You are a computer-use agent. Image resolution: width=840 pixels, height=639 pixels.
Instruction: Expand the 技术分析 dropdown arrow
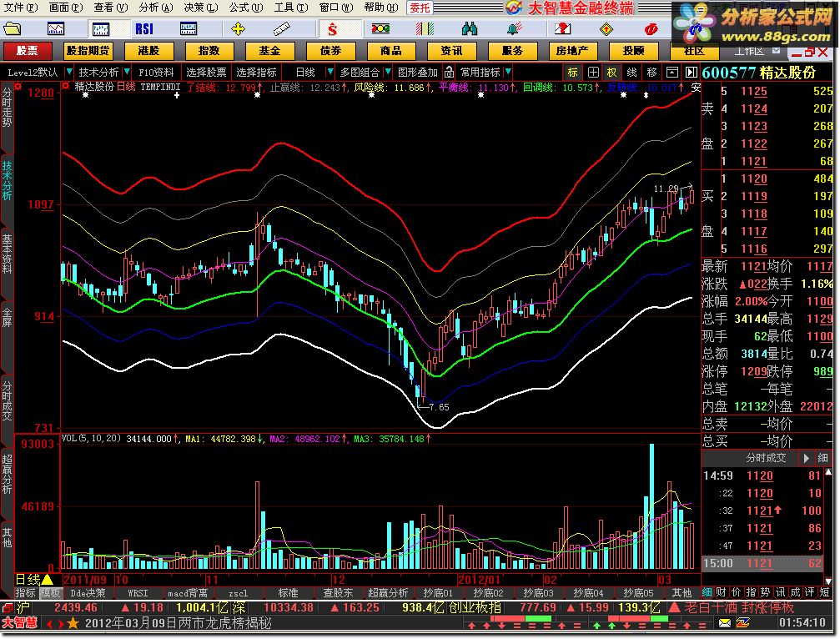tap(127, 72)
